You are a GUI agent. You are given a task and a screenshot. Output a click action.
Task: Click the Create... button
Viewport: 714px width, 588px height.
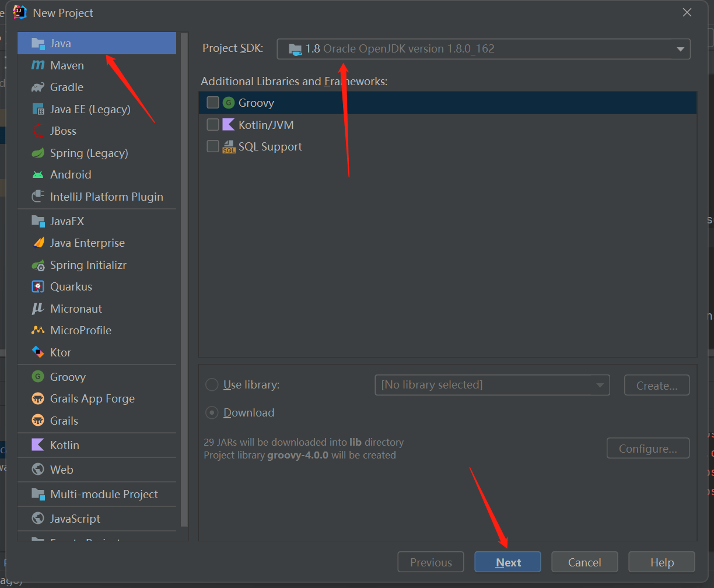point(657,386)
